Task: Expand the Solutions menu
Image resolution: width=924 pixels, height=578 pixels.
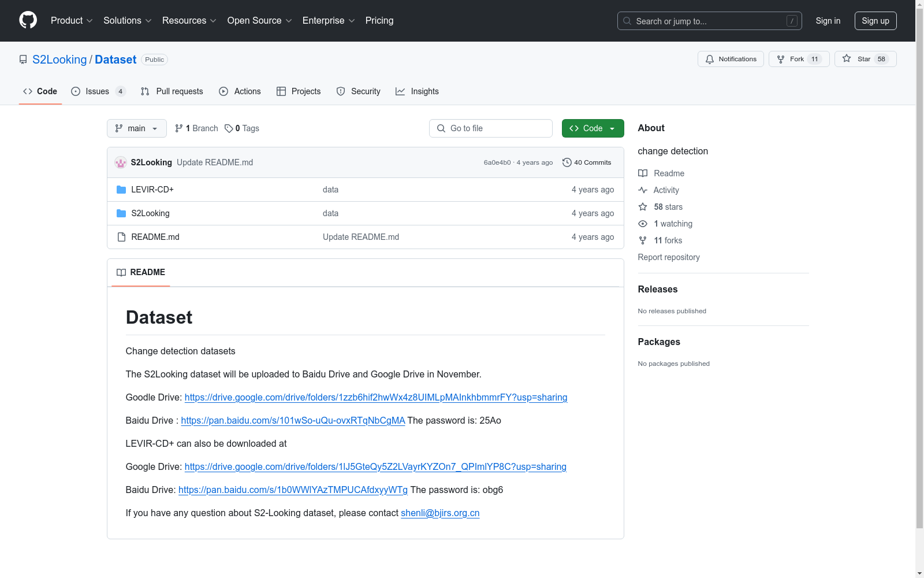Action: pos(128,20)
